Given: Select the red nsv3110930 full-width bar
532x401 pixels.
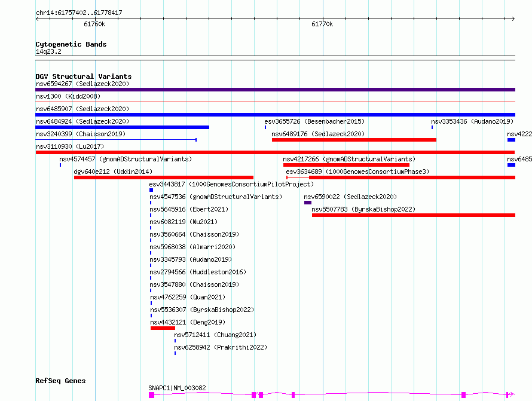Looking at the screenshot, I should [275, 152].
